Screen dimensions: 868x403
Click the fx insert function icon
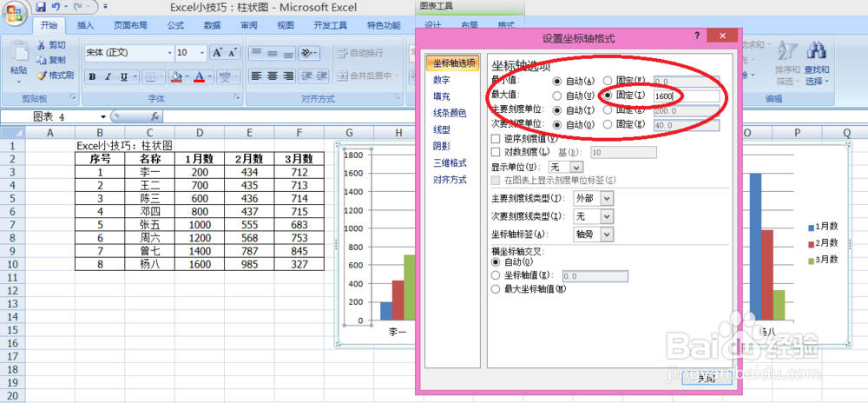click(x=155, y=116)
